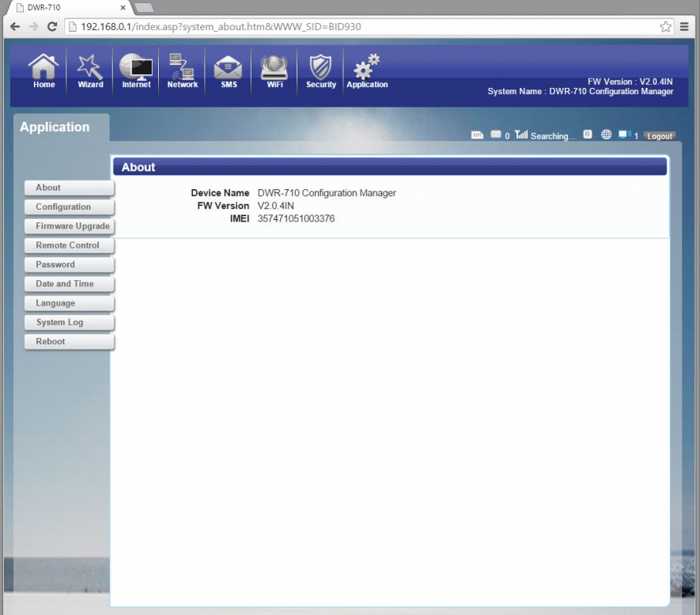Viewport: 700px width, 615px height.
Task: Click the signal strength bars icon
Action: [521, 134]
